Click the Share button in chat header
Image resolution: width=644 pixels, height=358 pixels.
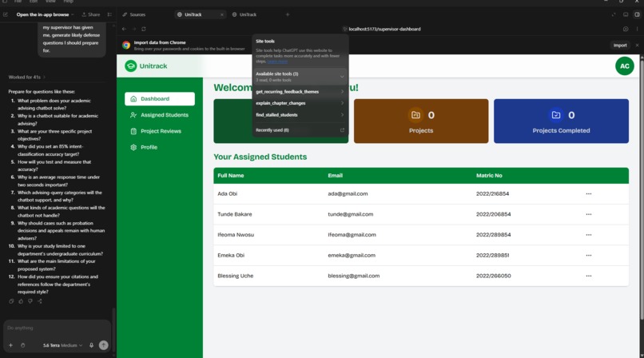pos(91,14)
